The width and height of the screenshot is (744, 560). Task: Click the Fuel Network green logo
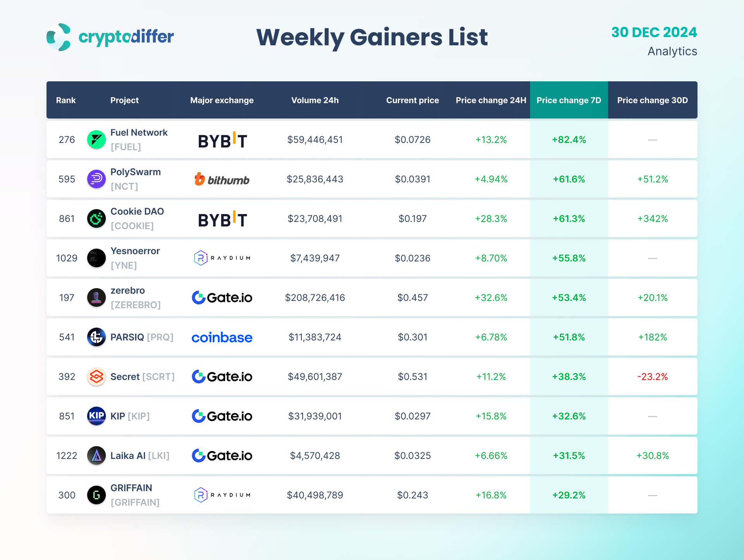96,139
